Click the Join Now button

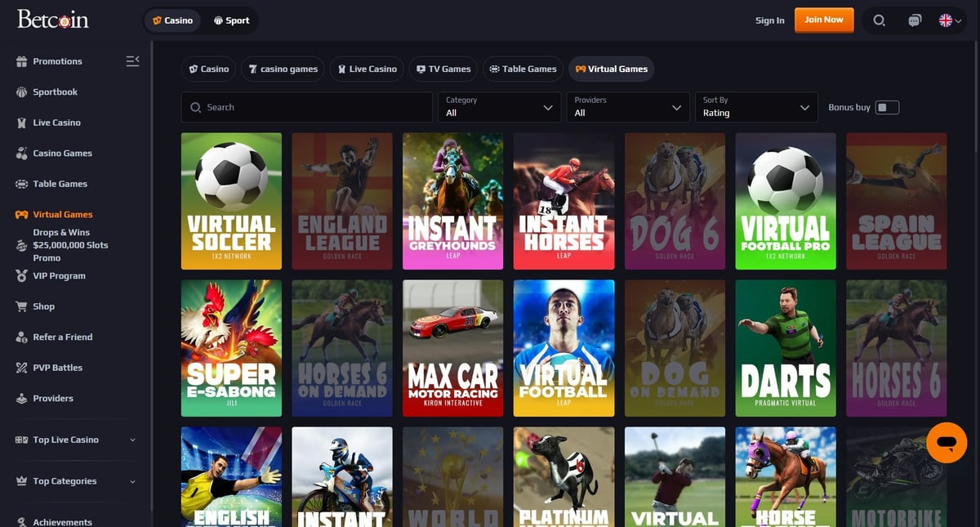[x=823, y=20]
